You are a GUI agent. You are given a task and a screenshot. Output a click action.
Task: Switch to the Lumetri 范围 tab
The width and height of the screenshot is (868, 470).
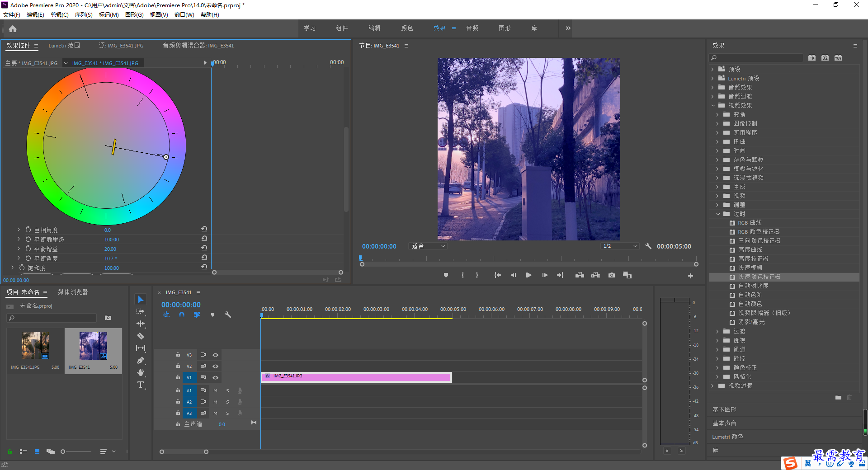pos(64,45)
